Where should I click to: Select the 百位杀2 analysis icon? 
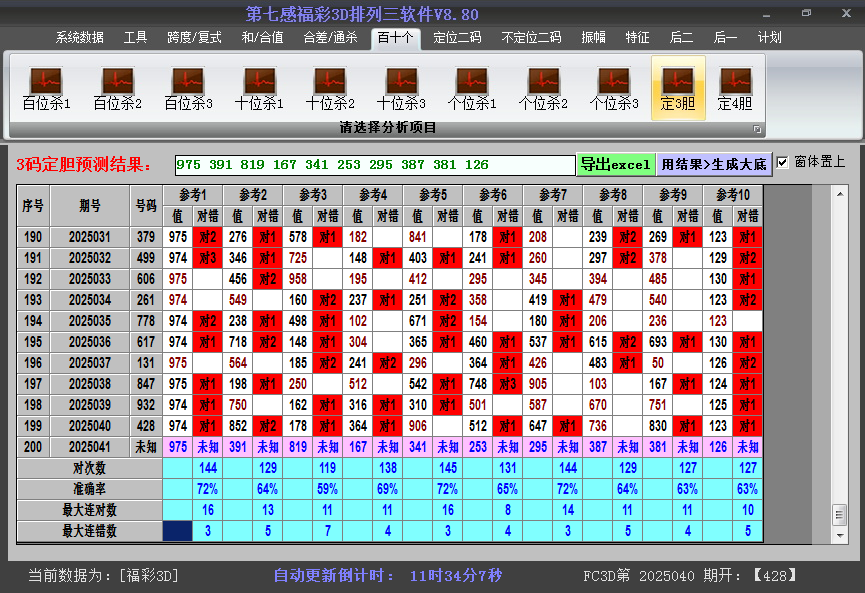[x=118, y=88]
